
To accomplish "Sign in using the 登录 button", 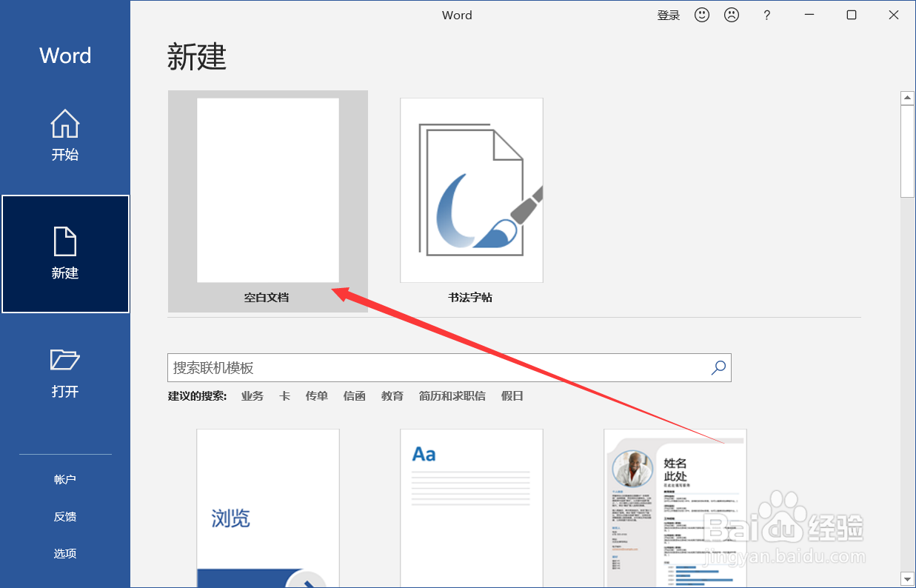I will coord(669,15).
